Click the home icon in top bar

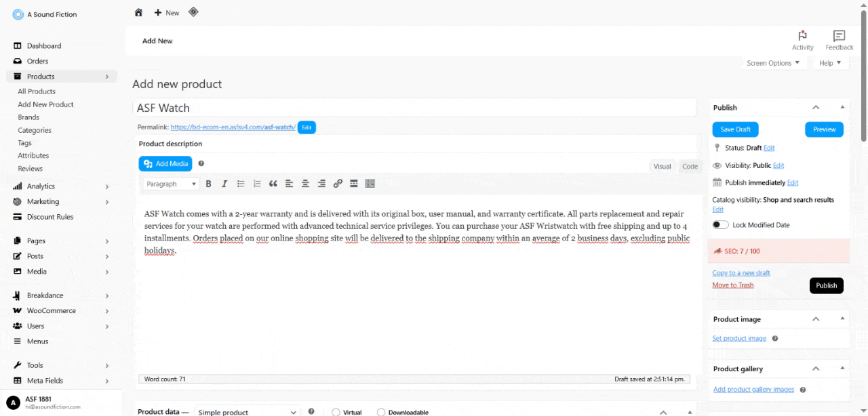point(138,12)
